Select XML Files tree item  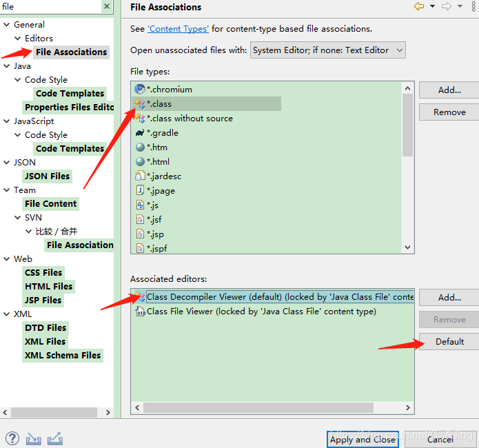pos(45,341)
